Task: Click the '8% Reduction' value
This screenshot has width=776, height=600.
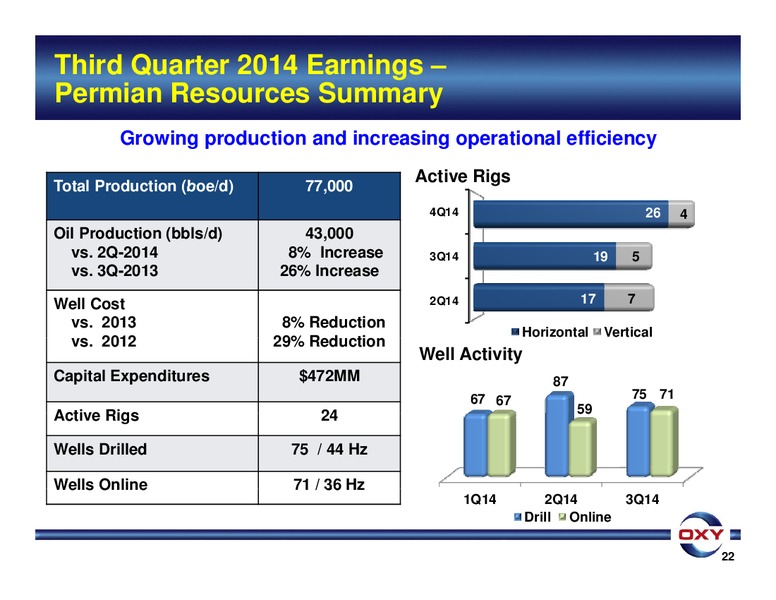Action: coord(334,322)
